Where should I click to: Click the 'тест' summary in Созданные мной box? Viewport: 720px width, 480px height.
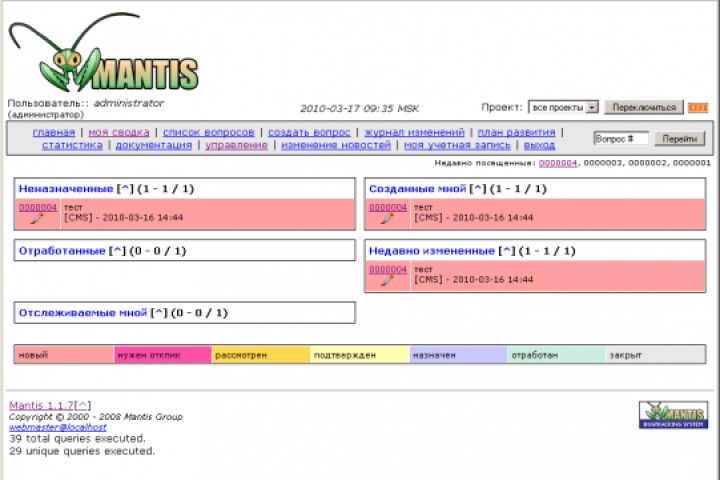coord(423,208)
